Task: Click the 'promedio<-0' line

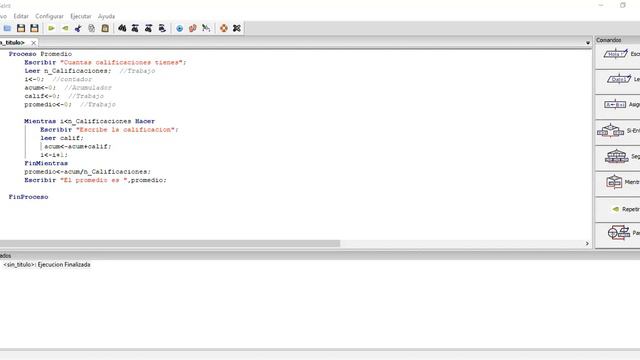Action: click(48, 104)
